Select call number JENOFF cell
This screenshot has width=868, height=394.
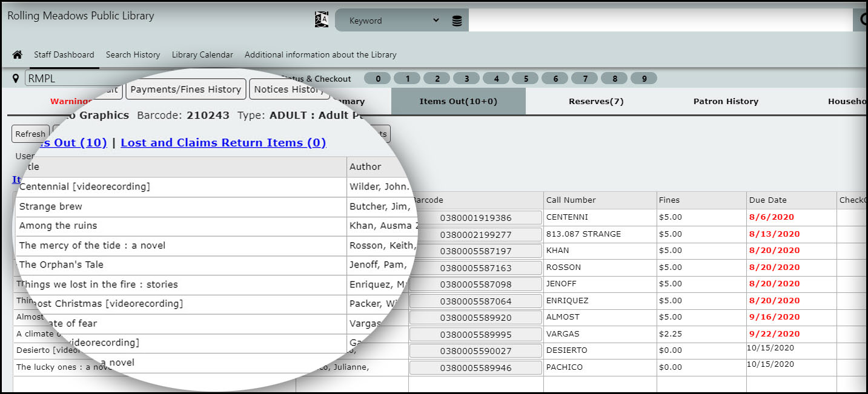coord(600,284)
